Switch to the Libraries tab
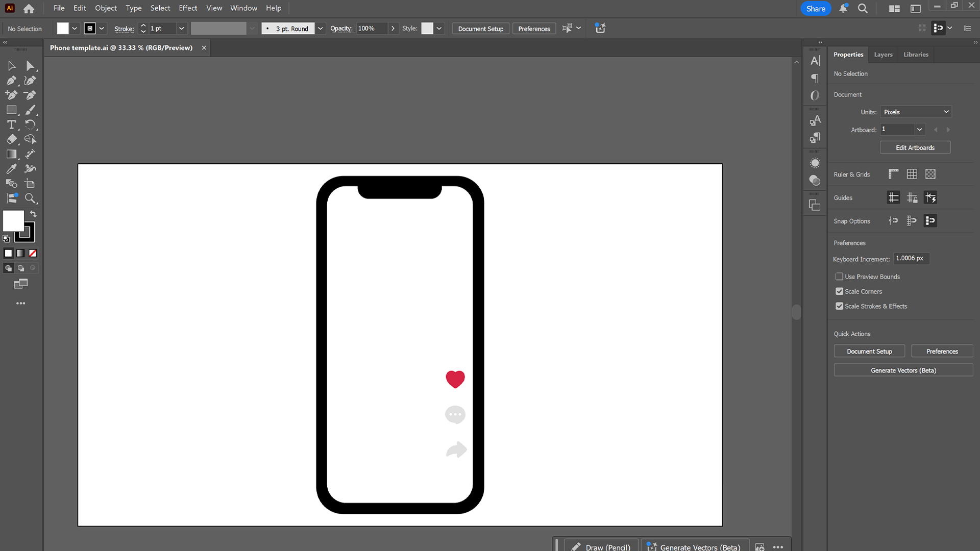Screen dimensions: 980x551 (916, 55)
